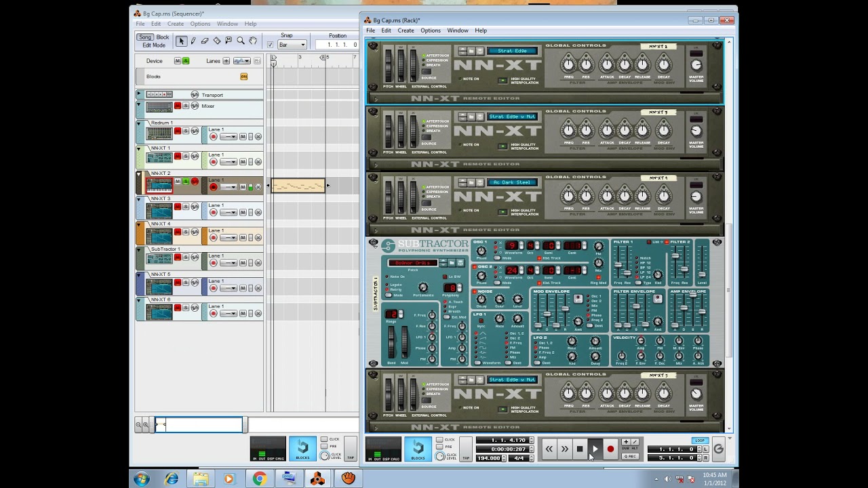Click the Alt button beside Dub
Image resolution: width=868 pixels, height=488 pixels.
(x=635, y=442)
